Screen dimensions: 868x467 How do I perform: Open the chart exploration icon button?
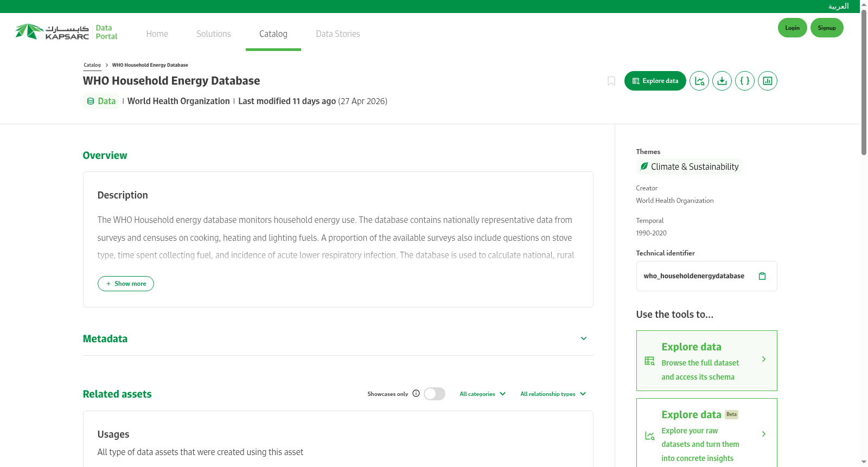tap(699, 81)
